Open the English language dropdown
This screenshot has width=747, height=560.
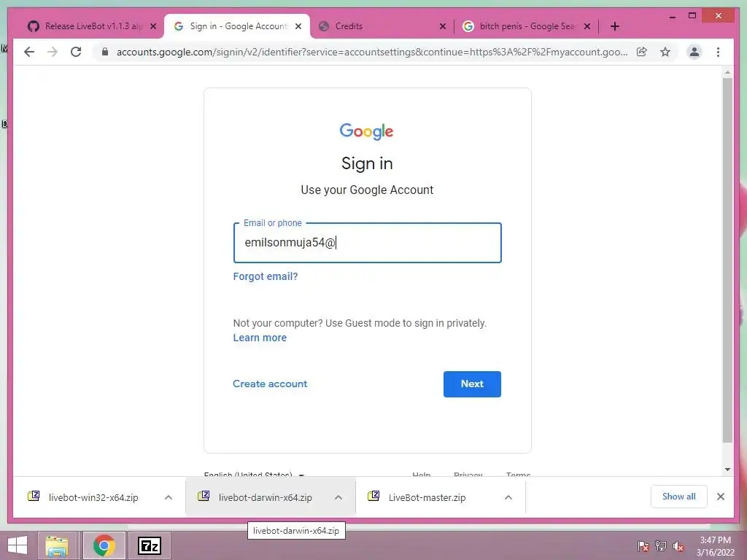tap(254, 474)
